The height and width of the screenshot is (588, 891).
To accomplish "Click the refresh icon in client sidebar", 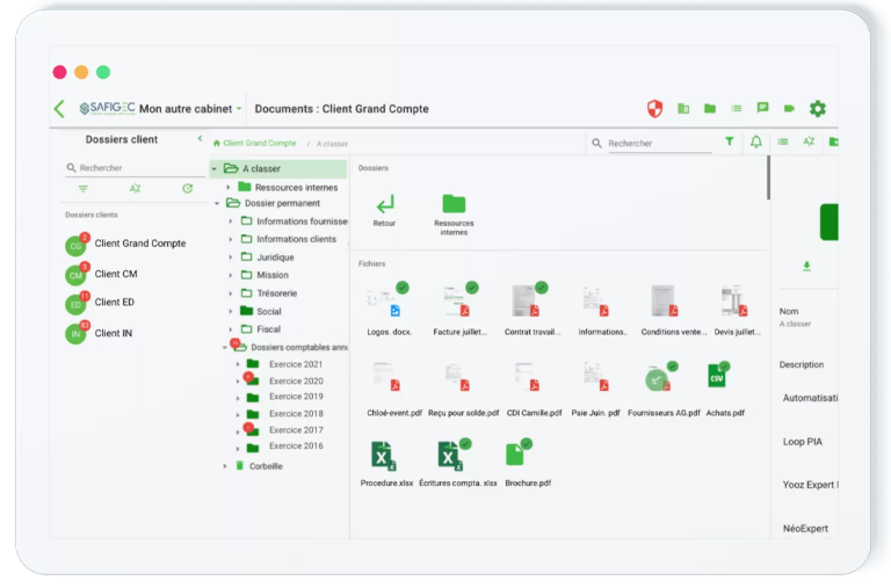I will click(x=188, y=188).
